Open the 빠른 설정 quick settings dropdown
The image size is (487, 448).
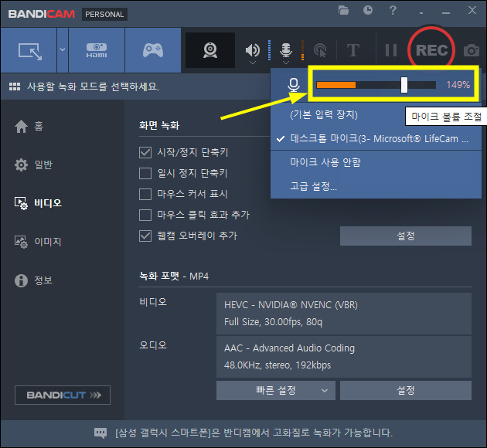tap(276, 390)
